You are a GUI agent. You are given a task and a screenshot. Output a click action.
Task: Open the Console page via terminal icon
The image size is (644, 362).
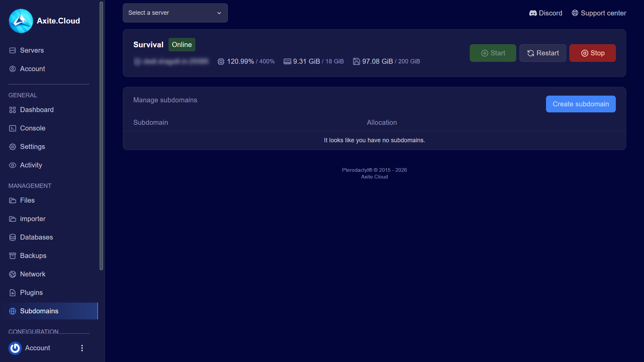click(x=12, y=128)
